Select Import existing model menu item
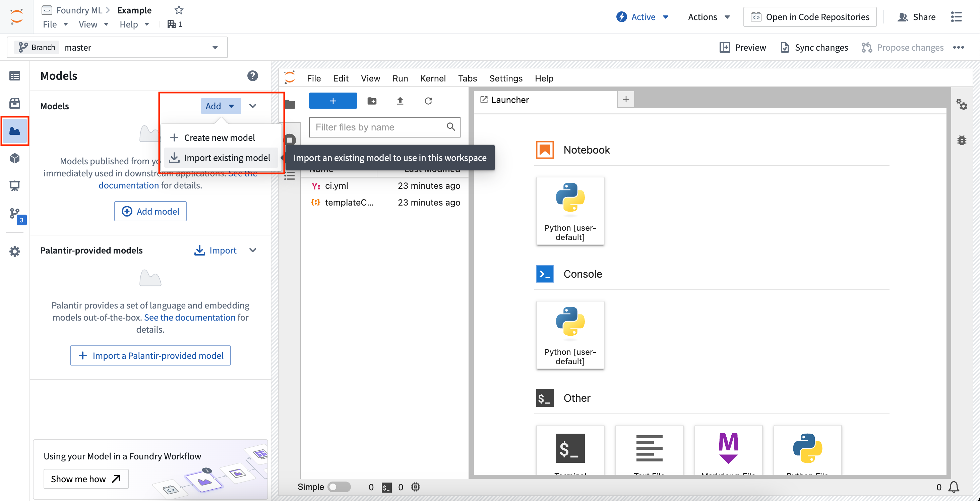The height and width of the screenshot is (501, 980). 220,157
